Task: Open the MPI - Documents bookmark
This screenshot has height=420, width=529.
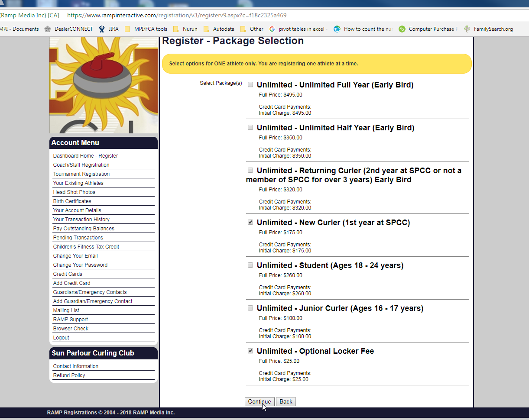Action: (x=19, y=29)
